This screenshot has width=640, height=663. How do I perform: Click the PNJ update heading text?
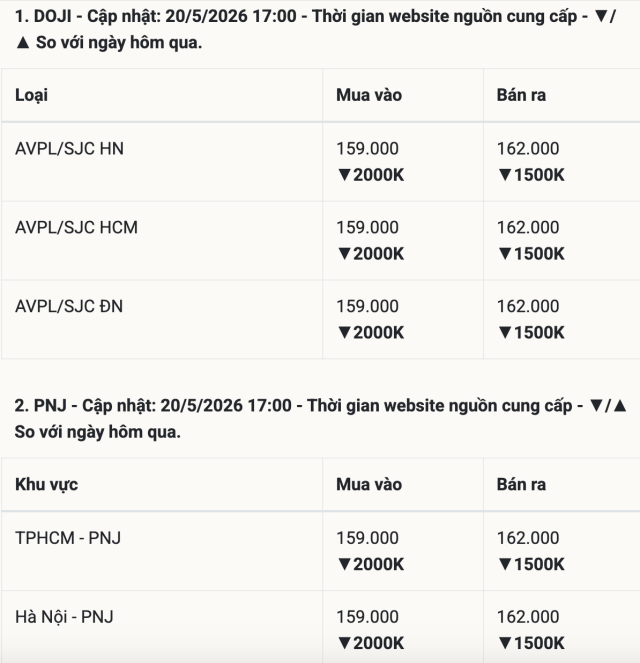pos(320,419)
